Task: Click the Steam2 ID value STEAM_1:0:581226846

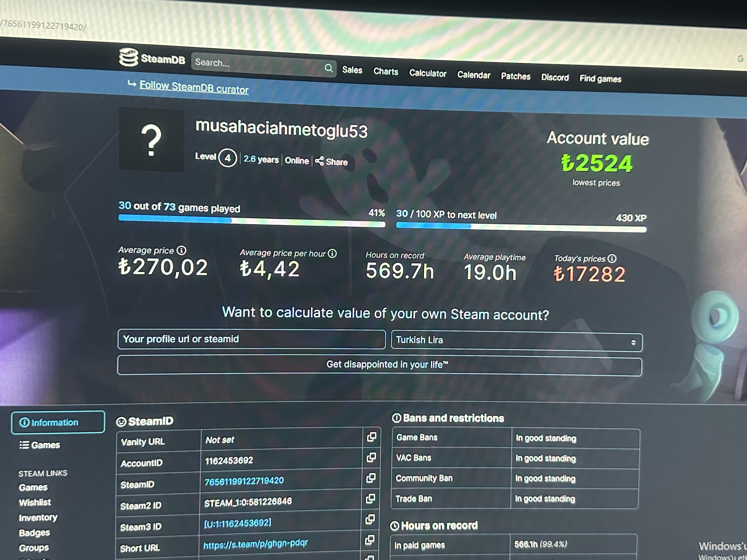Action: (x=248, y=502)
